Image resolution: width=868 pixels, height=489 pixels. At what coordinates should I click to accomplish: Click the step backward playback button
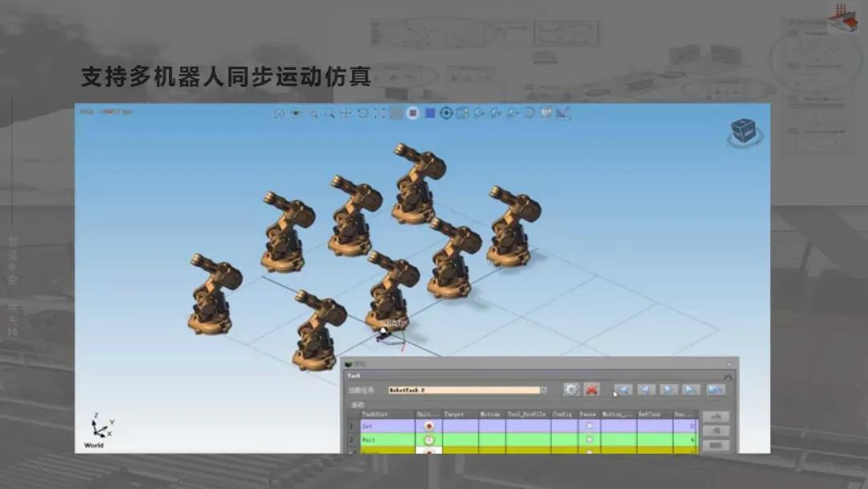pos(646,389)
